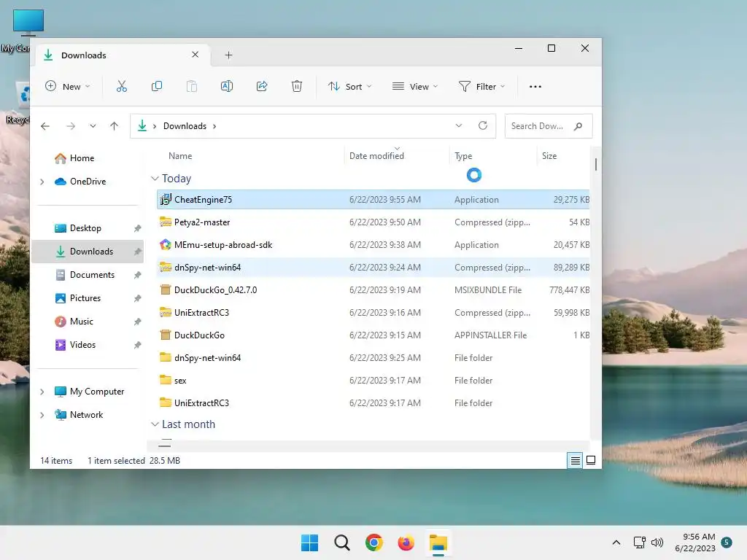Click the Copy icon in toolbar
The height and width of the screenshot is (560, 747).
(x=157, y=86)
